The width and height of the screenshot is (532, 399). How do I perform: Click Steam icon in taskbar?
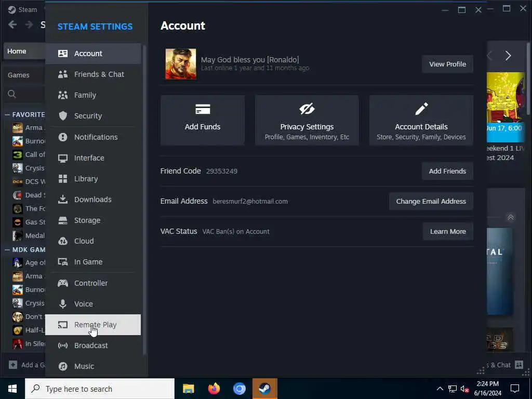click(264, 389)
